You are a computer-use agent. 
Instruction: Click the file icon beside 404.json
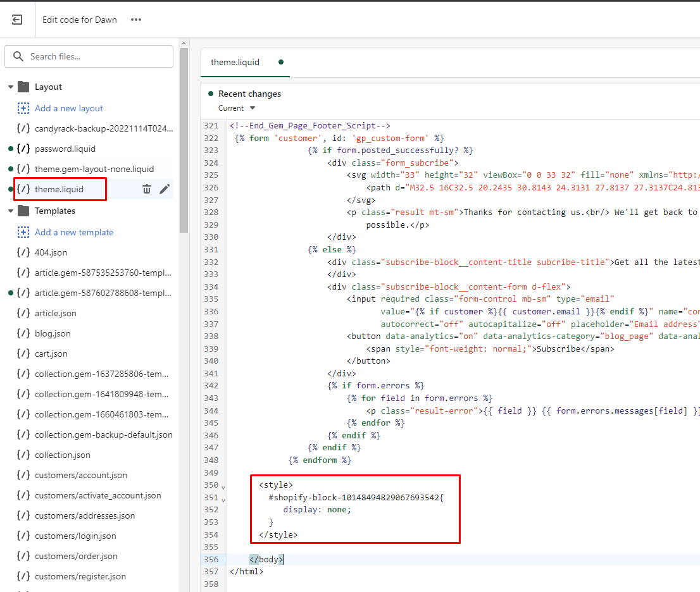pyautogui.click(x=23, y=252)
